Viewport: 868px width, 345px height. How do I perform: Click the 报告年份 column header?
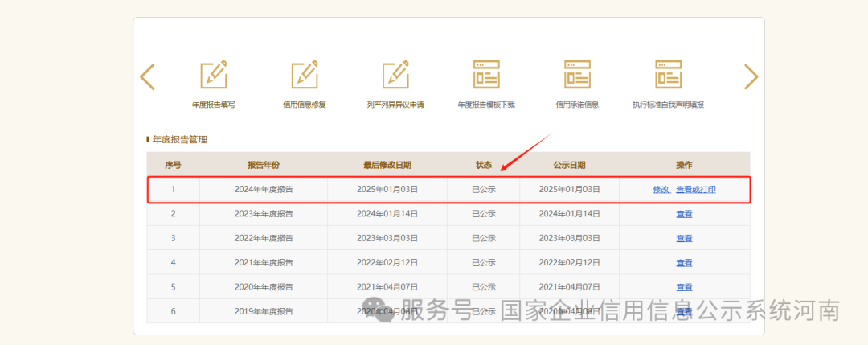coord(264,165)
